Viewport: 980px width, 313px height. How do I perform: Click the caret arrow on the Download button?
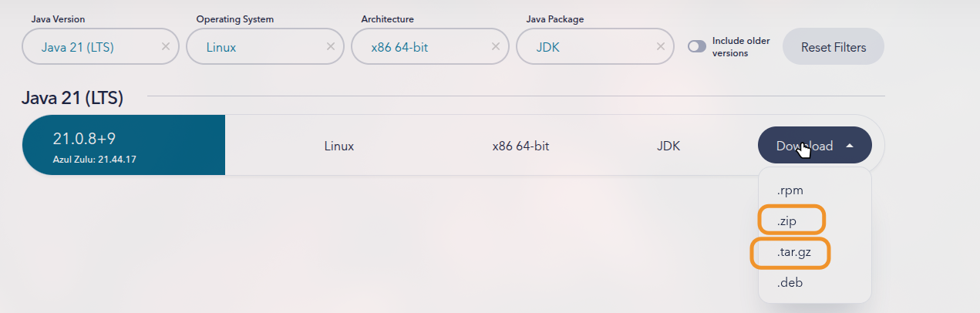click(850, 146)
